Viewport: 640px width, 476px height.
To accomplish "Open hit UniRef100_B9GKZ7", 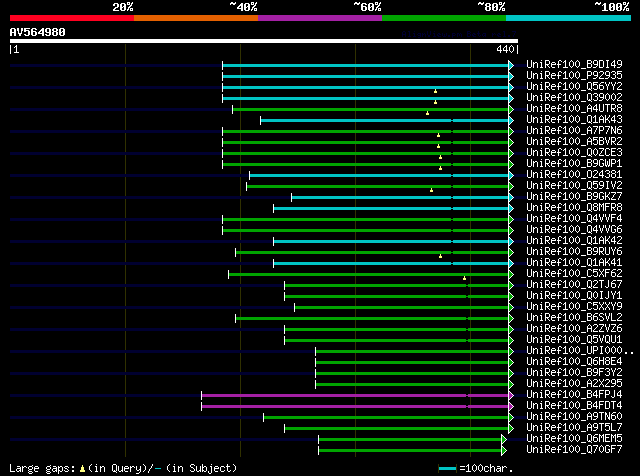I will (574, 197).
